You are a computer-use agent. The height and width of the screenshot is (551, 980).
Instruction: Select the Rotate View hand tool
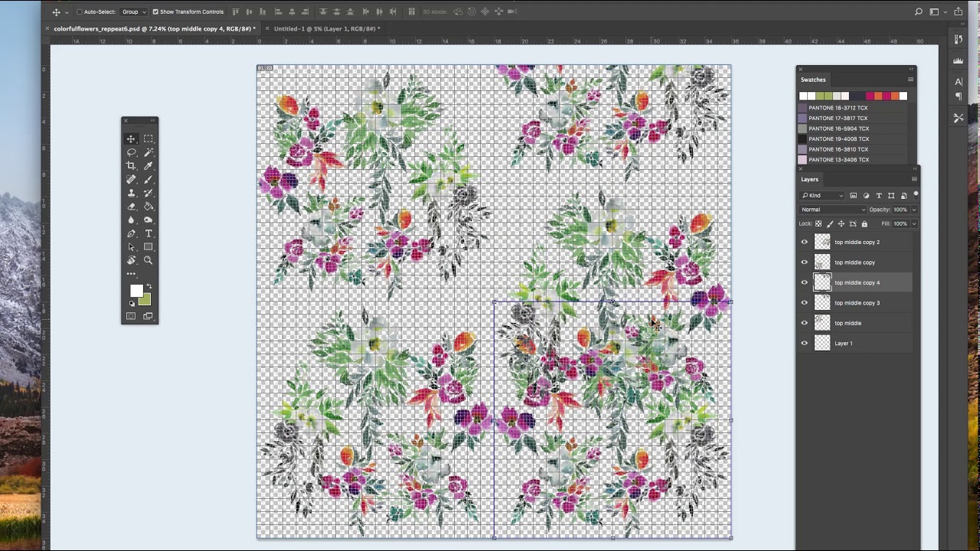[x=131, y=260]
